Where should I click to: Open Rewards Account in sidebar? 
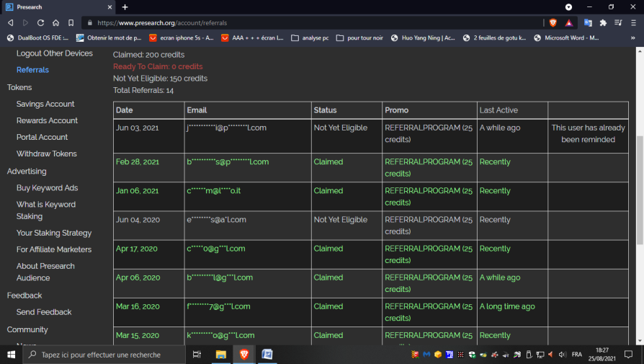47,120
